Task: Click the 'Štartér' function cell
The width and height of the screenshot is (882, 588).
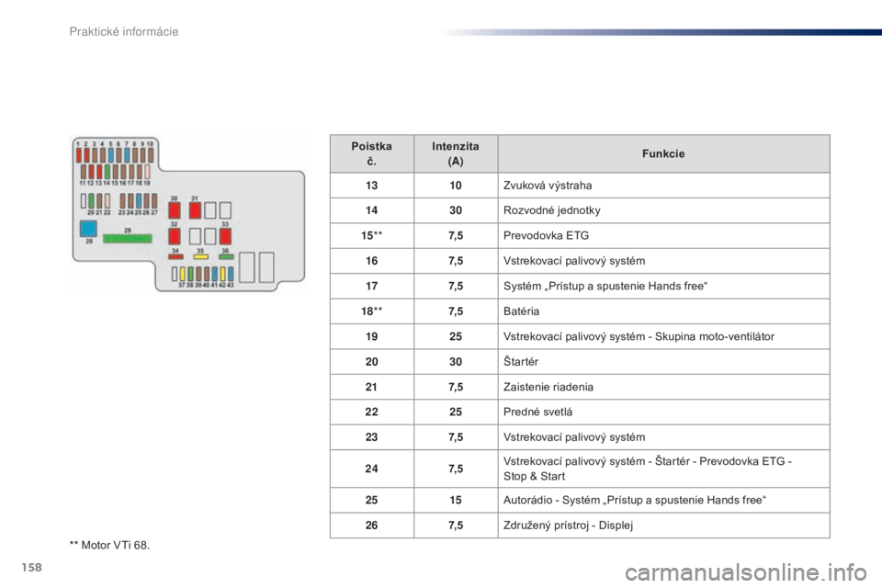Action: coord(663,362)
